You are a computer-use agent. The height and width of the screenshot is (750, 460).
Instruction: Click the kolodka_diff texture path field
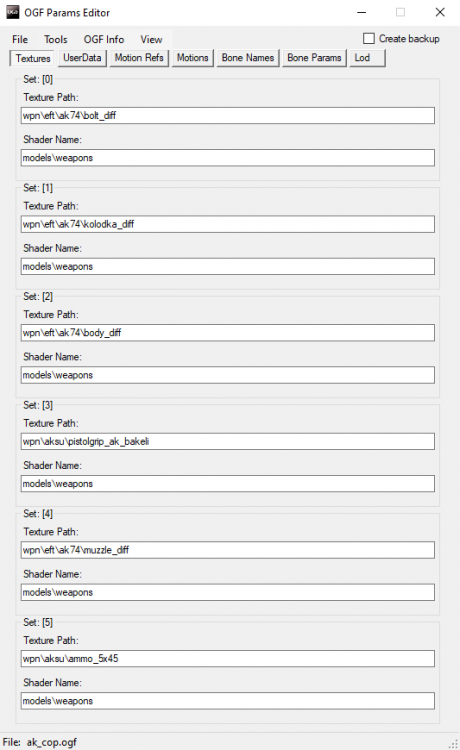coord(228,224)
